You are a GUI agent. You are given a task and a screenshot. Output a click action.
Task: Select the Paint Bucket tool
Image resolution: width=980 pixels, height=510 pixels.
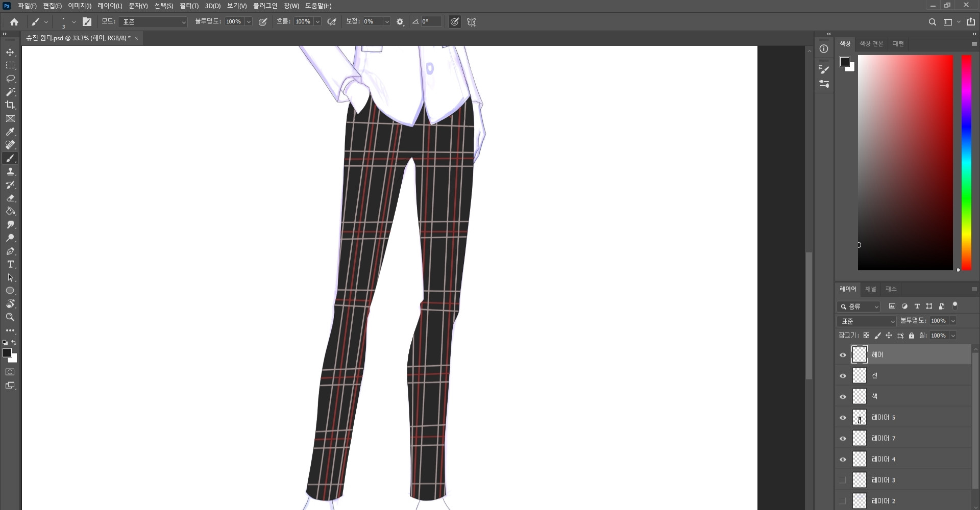pos(10,211)
